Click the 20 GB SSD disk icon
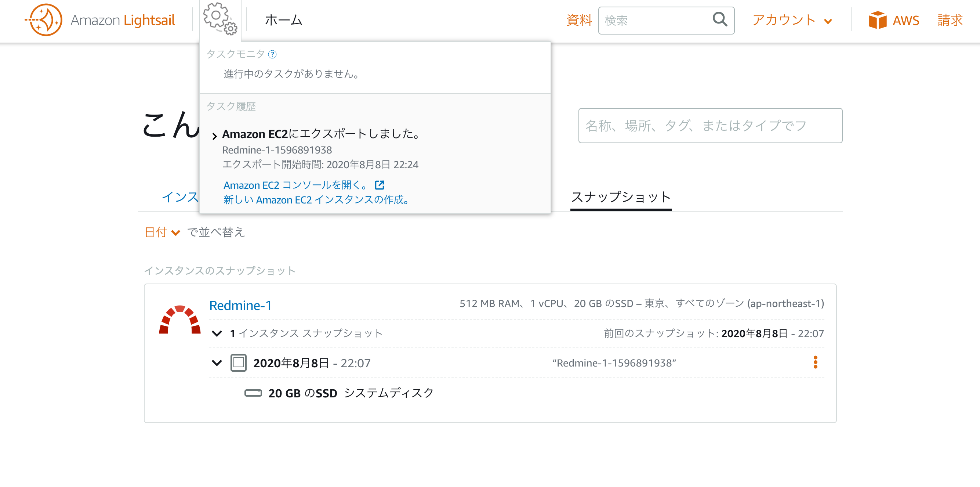 pos(253,393)
